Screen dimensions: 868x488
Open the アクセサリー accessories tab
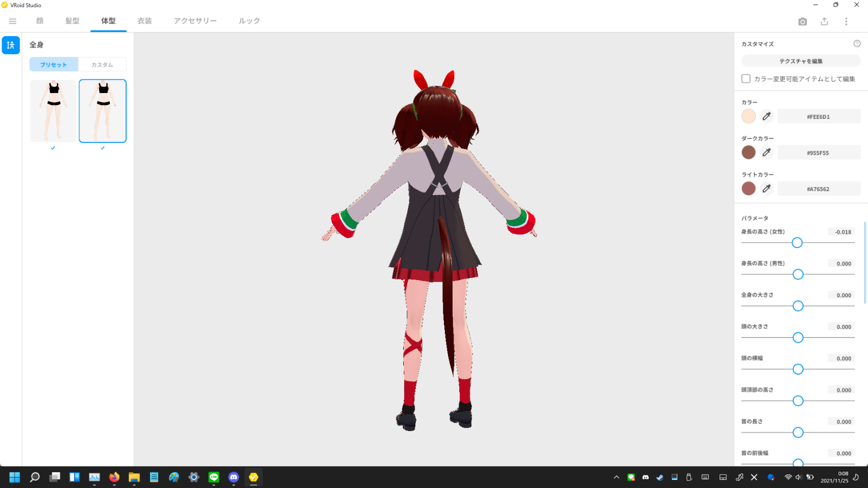[x=195, y=21]
